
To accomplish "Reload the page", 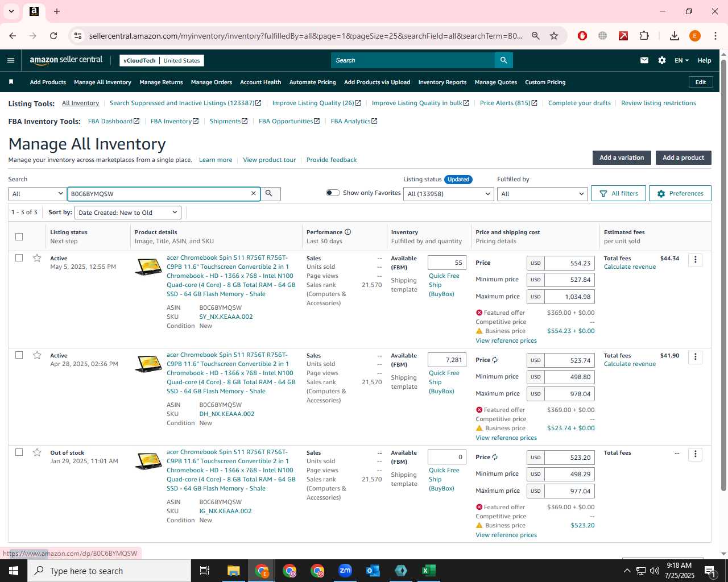I will (53, 36).
